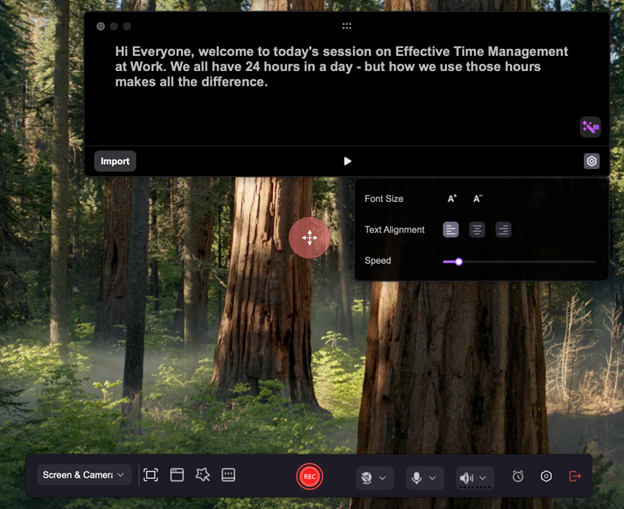This screenshot has height=509, width=624.
Task: Click the teleprompter script text area
Action: pos(341,67)
